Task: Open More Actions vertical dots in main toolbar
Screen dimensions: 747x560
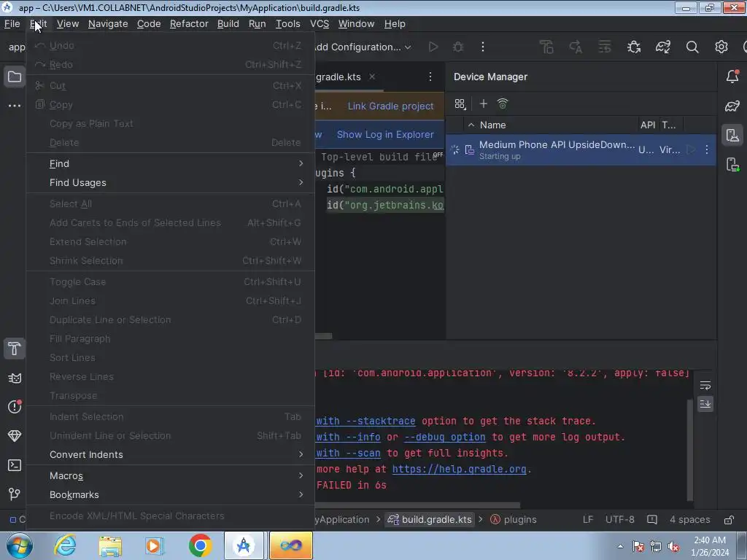Action: coord(483,47)
